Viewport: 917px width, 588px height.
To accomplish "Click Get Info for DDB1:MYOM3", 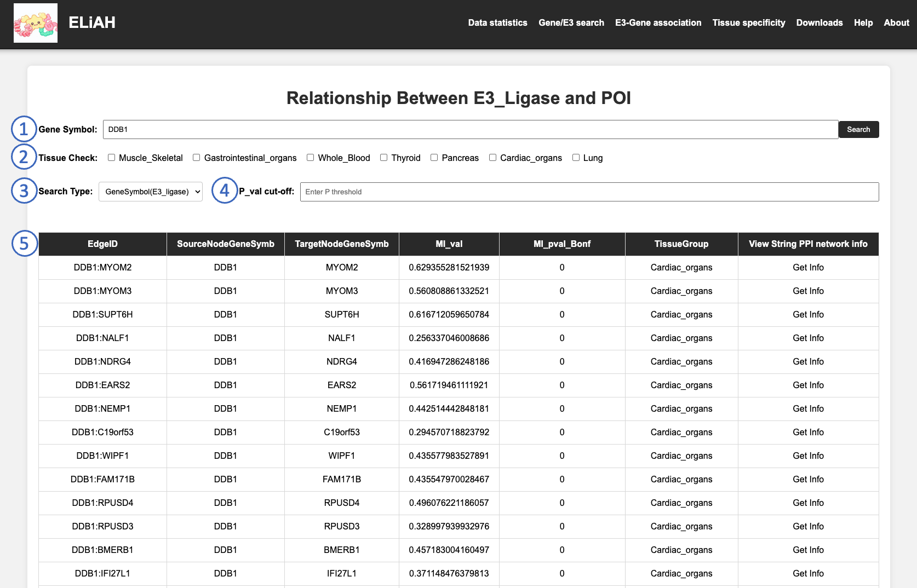I will click(x=808, y=291).
